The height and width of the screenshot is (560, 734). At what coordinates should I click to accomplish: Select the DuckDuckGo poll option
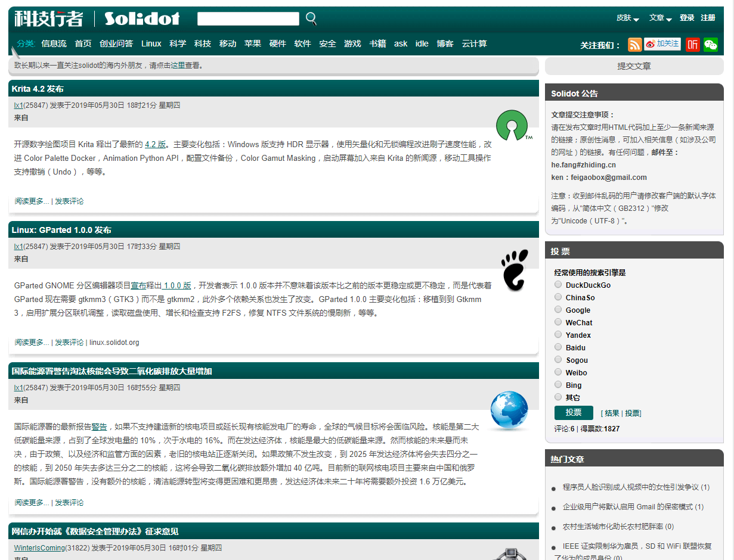coord(558,285)
